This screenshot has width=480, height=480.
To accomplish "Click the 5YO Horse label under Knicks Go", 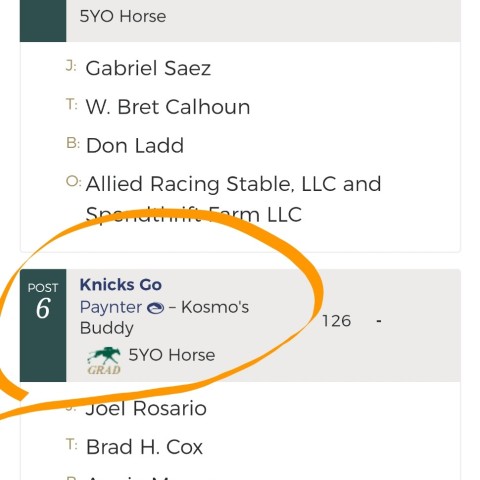I will (172, 355).
